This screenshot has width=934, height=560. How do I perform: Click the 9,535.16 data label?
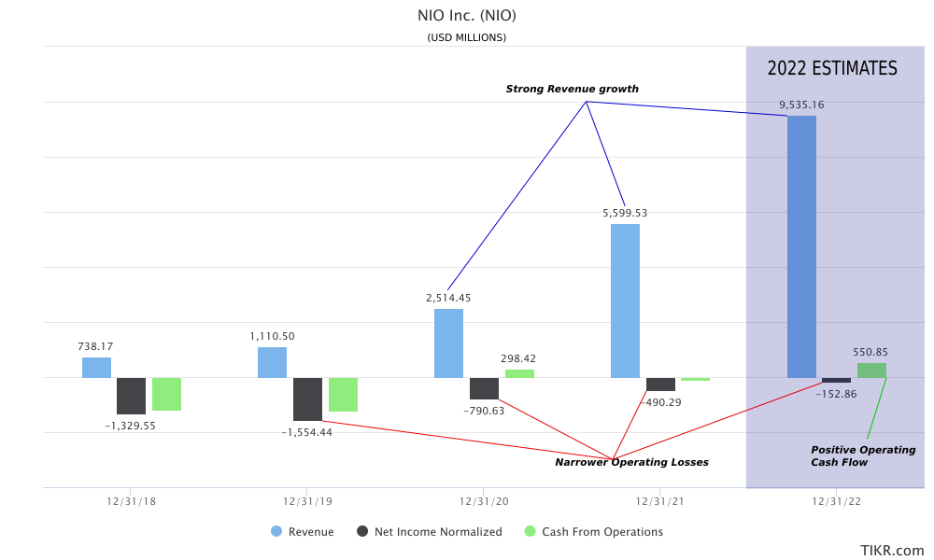pyautogui.click(x=801, y=105)
